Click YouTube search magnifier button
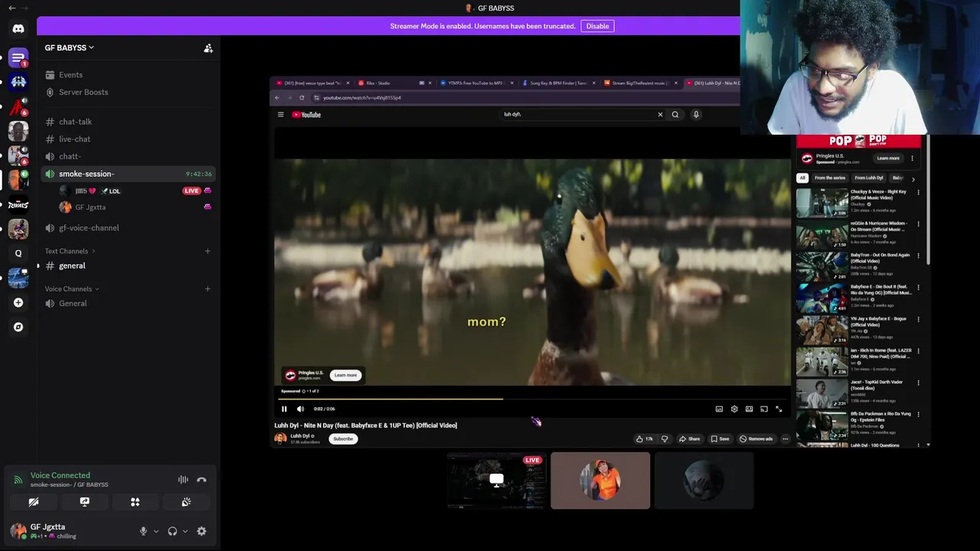980x551 pixels. pyautogui.click(x=675, y=115)
